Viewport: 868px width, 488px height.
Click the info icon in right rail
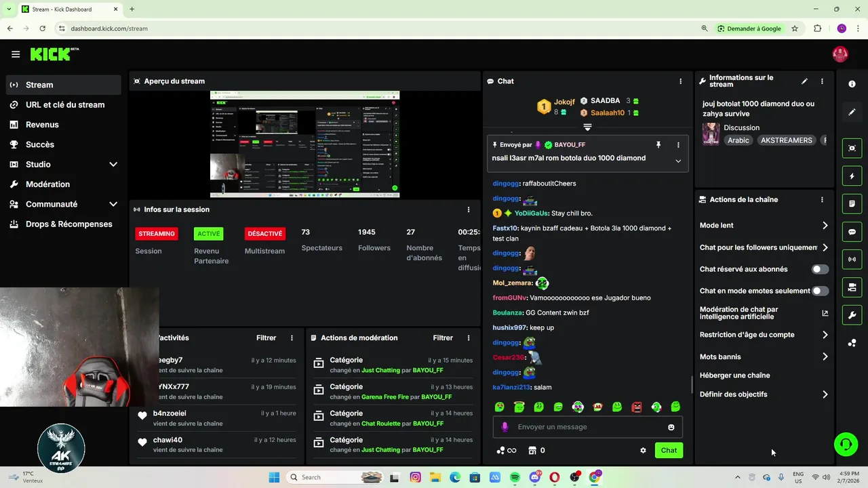[852, 83]
